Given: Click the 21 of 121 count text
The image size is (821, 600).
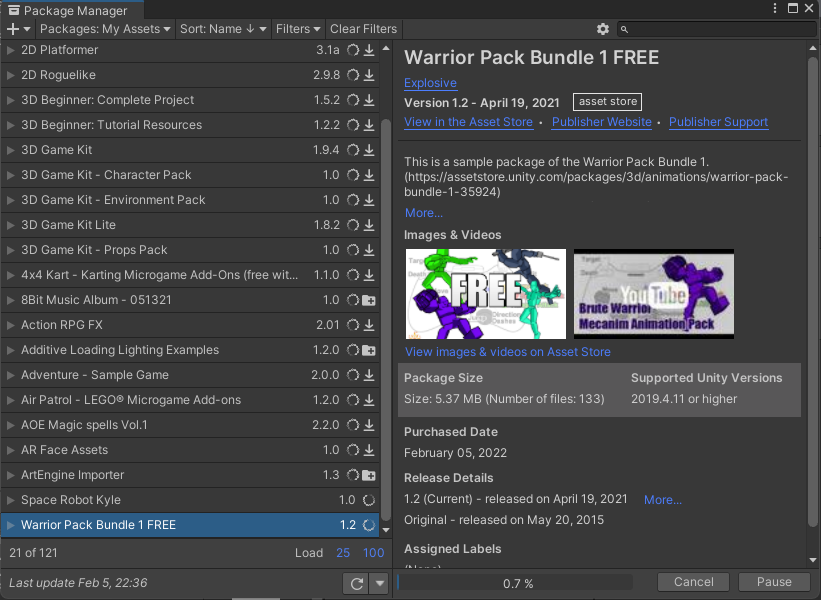Looking at the screenshot, I should (34, 553).
